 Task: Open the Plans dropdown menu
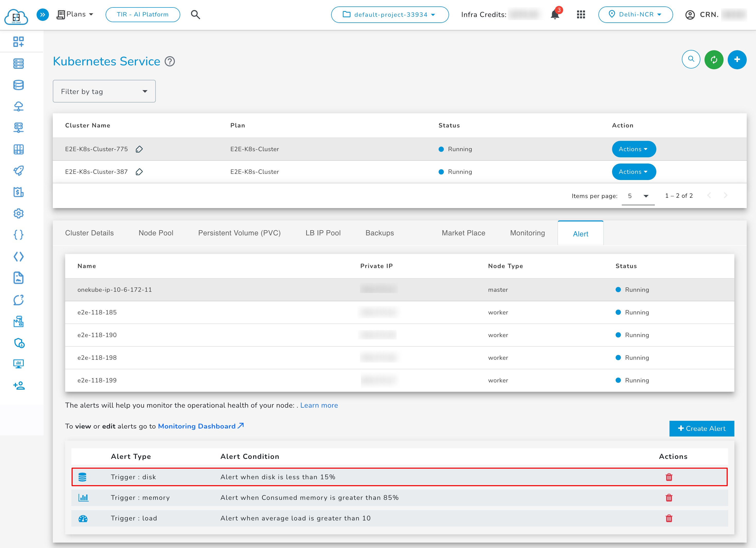pyautogui.click(x=75, y=14)
